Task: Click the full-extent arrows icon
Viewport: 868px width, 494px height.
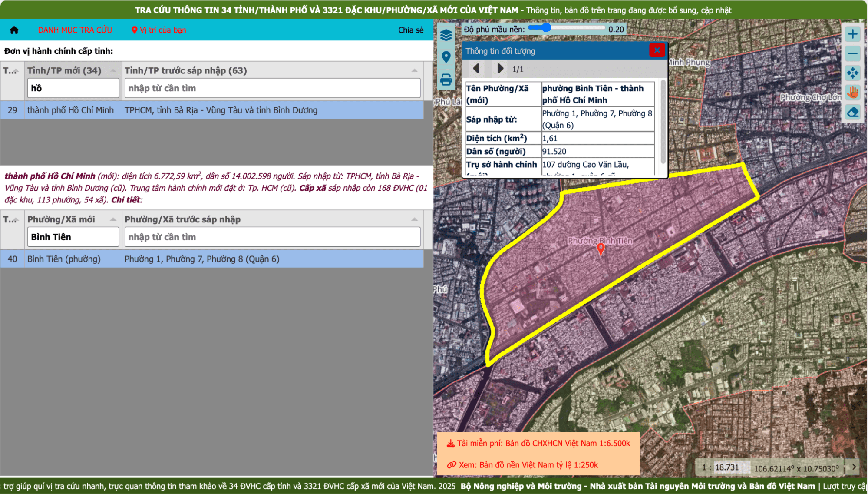Action: click(x=852, y=73)
